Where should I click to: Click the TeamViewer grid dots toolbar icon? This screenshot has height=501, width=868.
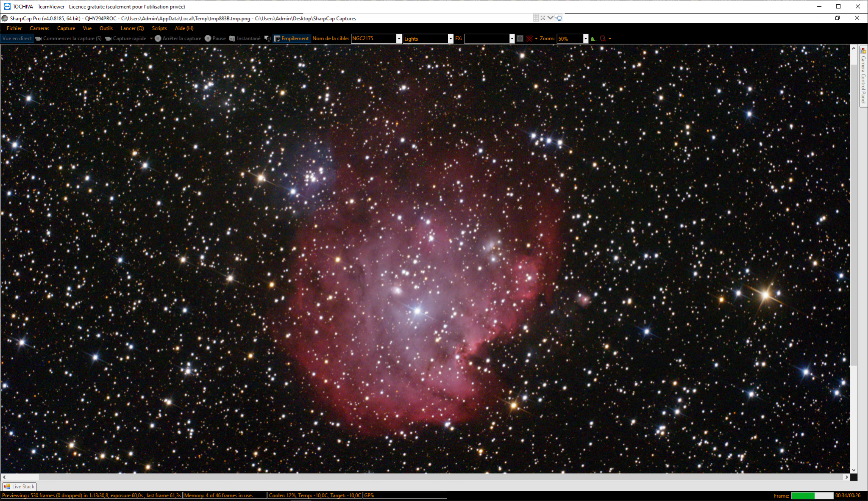tap(536, 18)
